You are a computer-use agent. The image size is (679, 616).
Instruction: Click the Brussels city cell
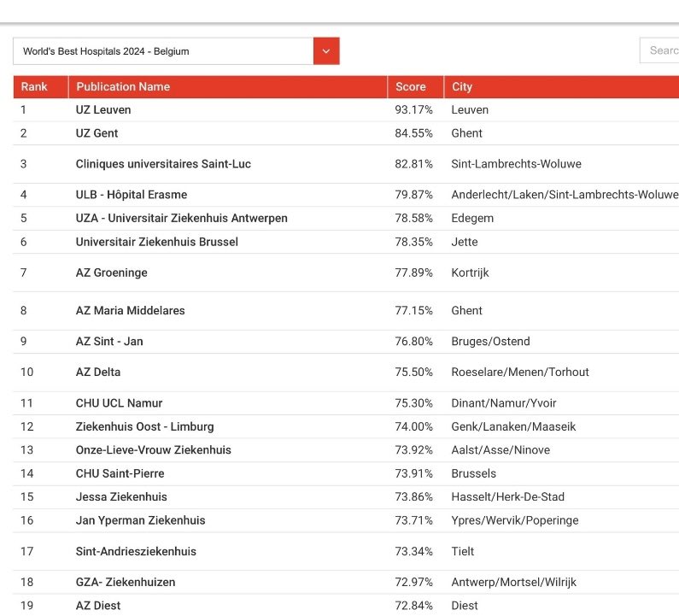click(474, 473)
